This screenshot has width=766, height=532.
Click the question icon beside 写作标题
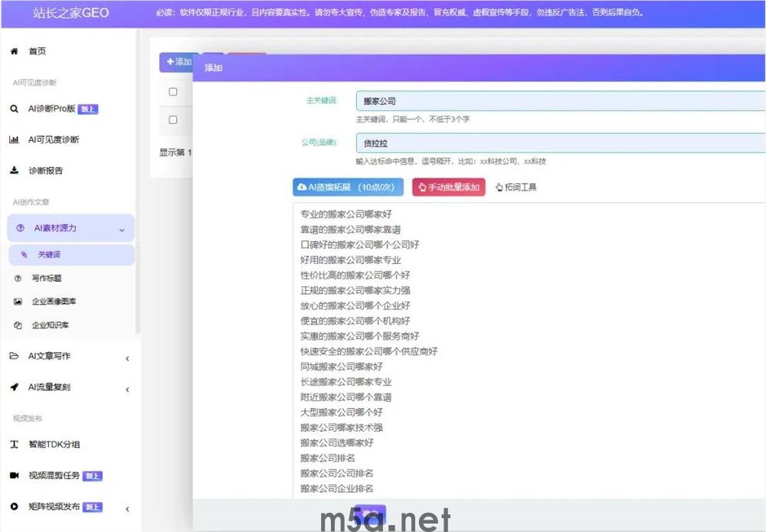pyautogui.click(x=18, y=278)
